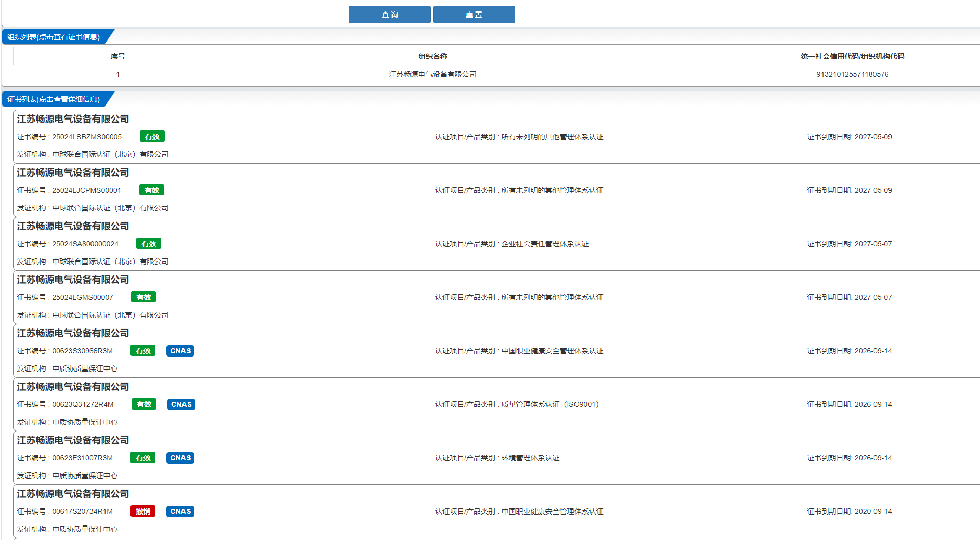Select issuer 中球联合国际认证 under 25024LSBZMS00005
The height and width of the screenshot is (540, 980).
coord(110,154)
